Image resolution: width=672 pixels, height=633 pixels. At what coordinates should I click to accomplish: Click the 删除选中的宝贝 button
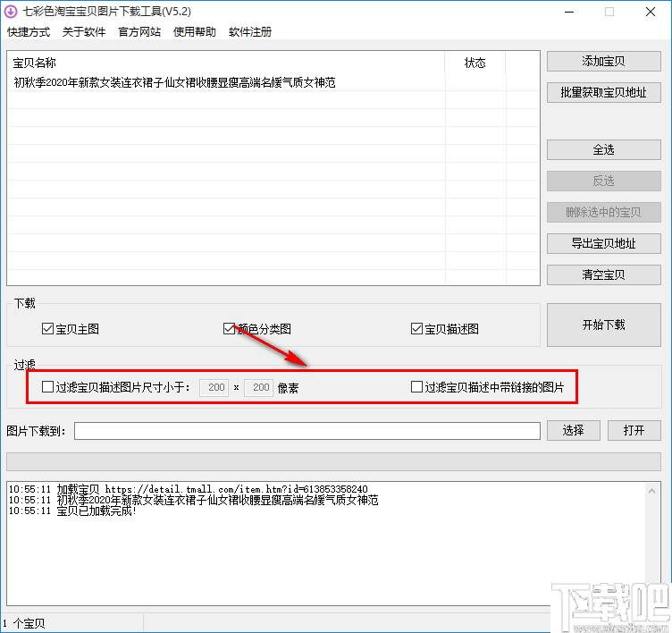point(603,212)
